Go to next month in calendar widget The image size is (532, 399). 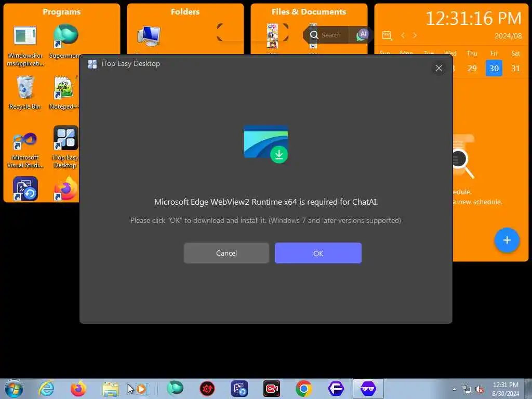415,35
